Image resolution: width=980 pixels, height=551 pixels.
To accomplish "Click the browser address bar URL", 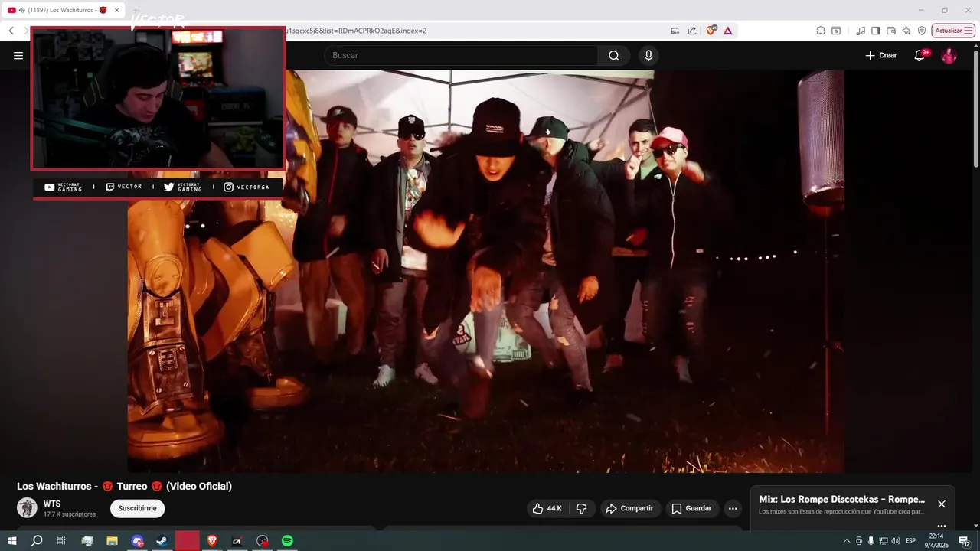I will pos(356,31).
